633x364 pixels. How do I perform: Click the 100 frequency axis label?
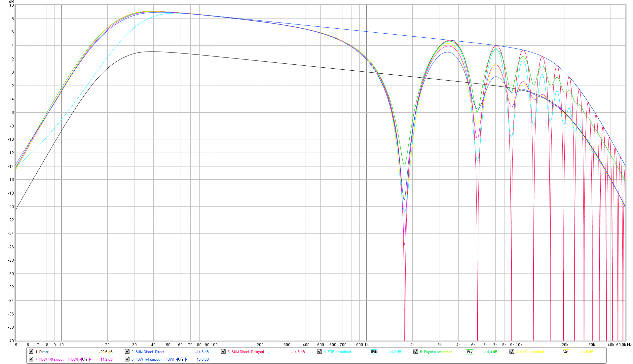[214, 345]
